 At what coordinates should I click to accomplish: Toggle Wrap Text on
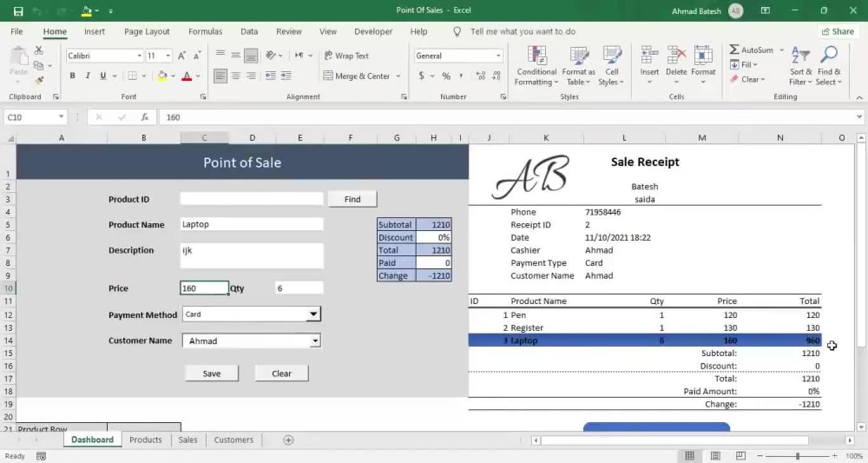click(x=346, y=56)
